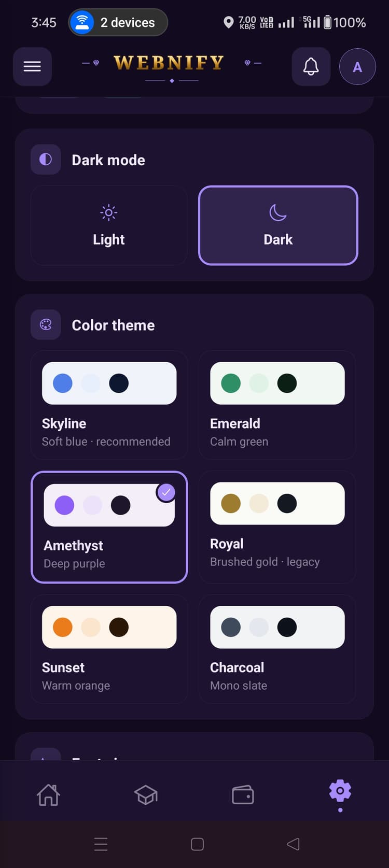Viewport: 389px width, 868px height.
Task: Choose the Sunset warm orange theme
Action: point(109,649)
